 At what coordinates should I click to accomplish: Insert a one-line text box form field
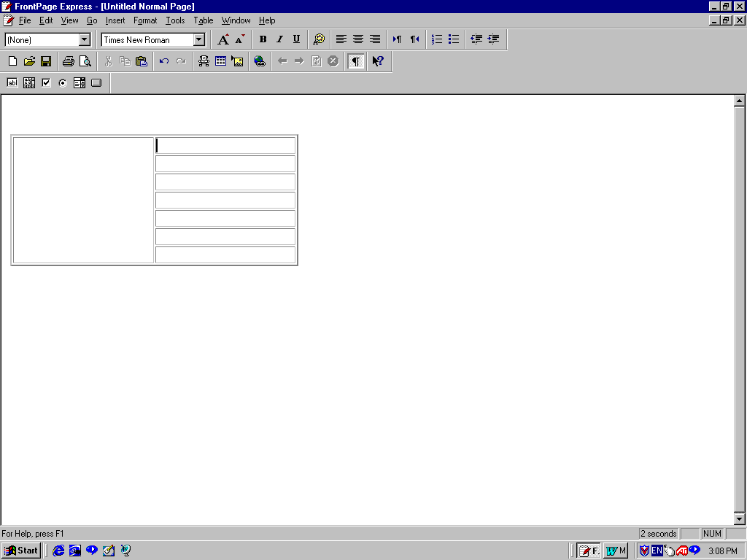12,82
